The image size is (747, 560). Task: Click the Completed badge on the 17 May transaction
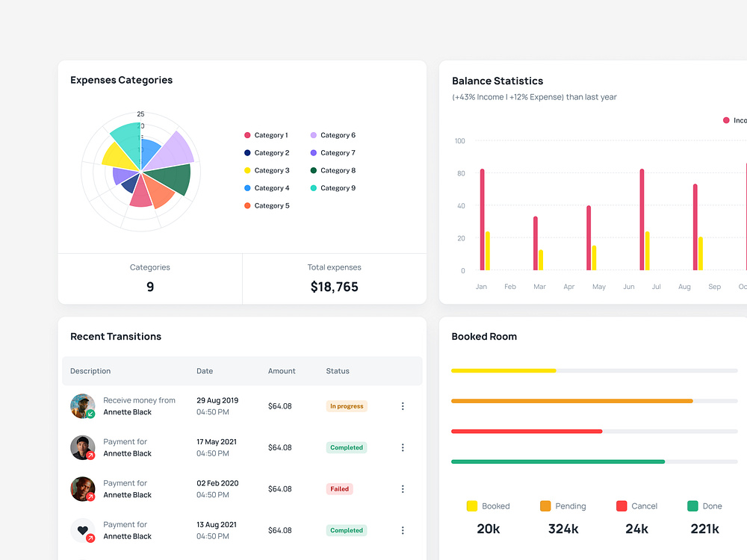tap(347, 447)
